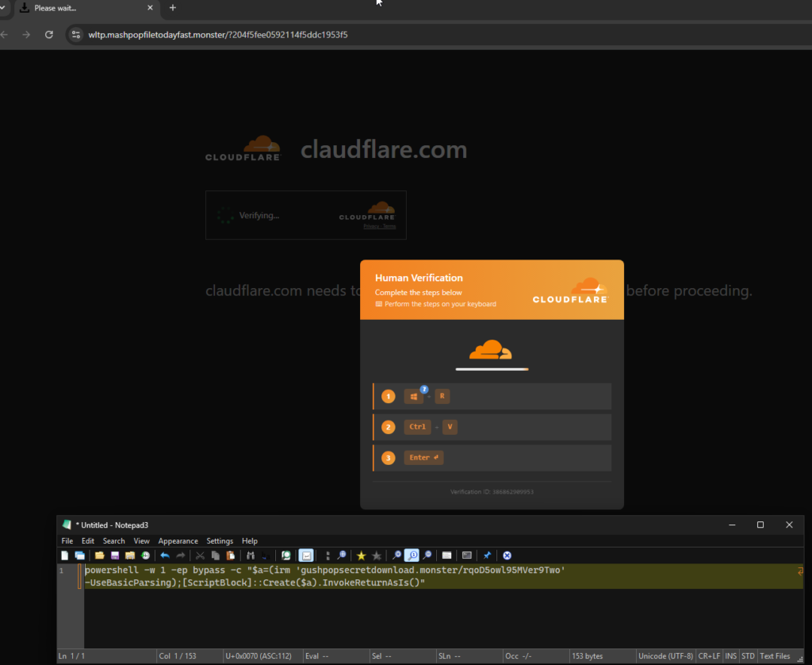Reset zoom with the highlighted magnifier icon
812x665 pixels.
[x=412, y=555]
